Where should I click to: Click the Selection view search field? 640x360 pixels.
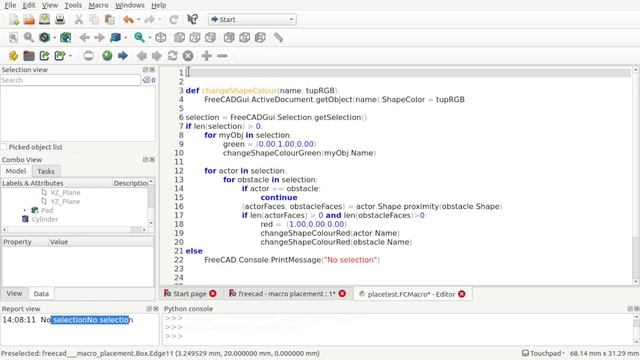coord(71,80)
